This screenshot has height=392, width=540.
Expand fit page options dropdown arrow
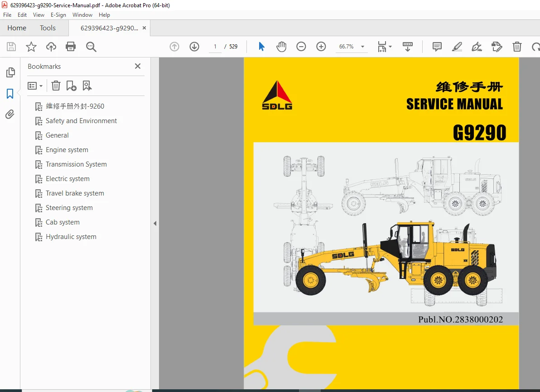[390, 47]
